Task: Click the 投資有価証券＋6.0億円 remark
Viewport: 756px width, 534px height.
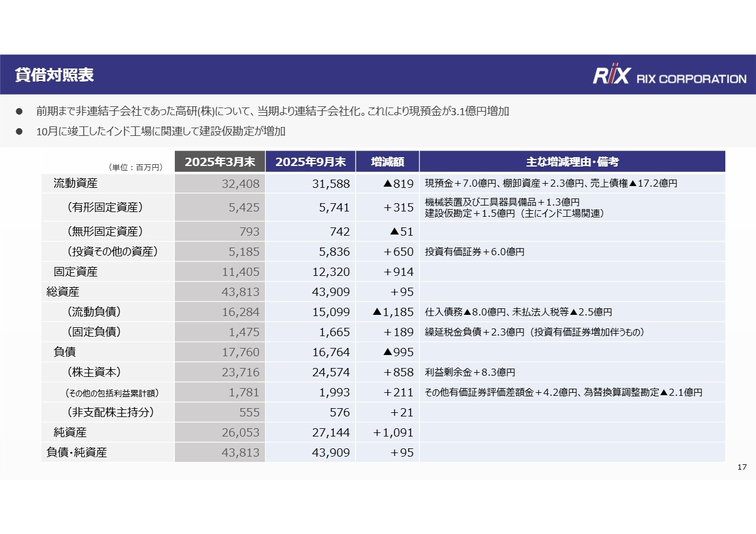Action: tap(475, 252)
